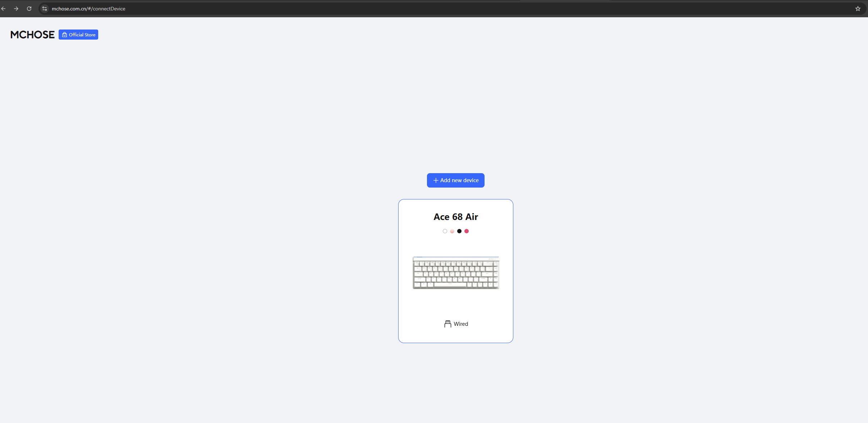This screenshot has height=423, width=868.
Task: Open the Official Store link
Action: [82, 35]
